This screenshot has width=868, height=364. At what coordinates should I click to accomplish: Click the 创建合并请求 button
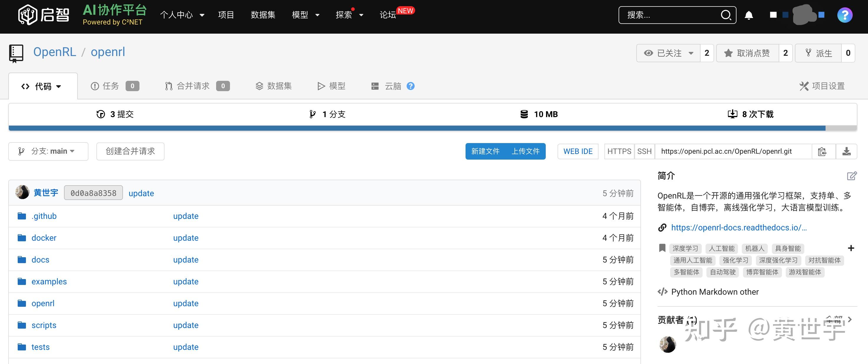(130, 151)
